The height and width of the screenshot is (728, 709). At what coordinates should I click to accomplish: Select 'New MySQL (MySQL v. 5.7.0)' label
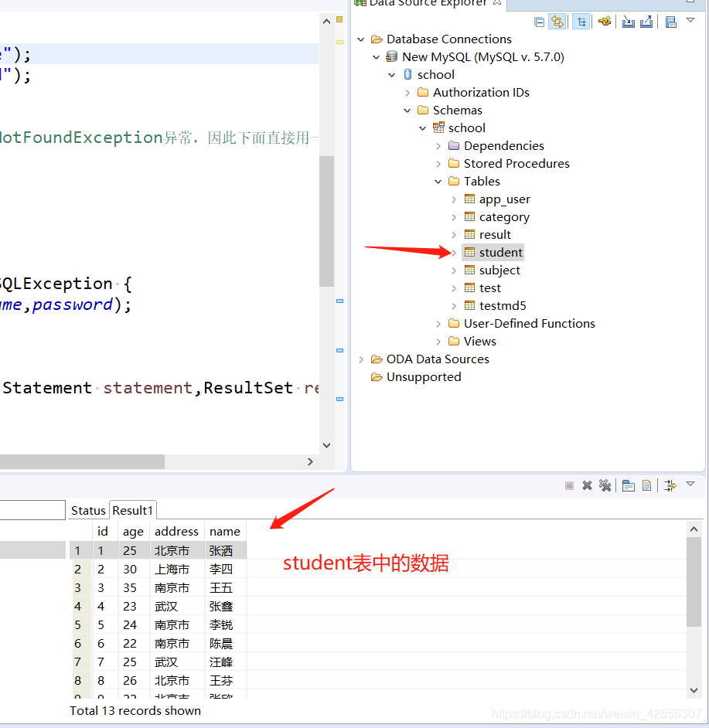483,57
